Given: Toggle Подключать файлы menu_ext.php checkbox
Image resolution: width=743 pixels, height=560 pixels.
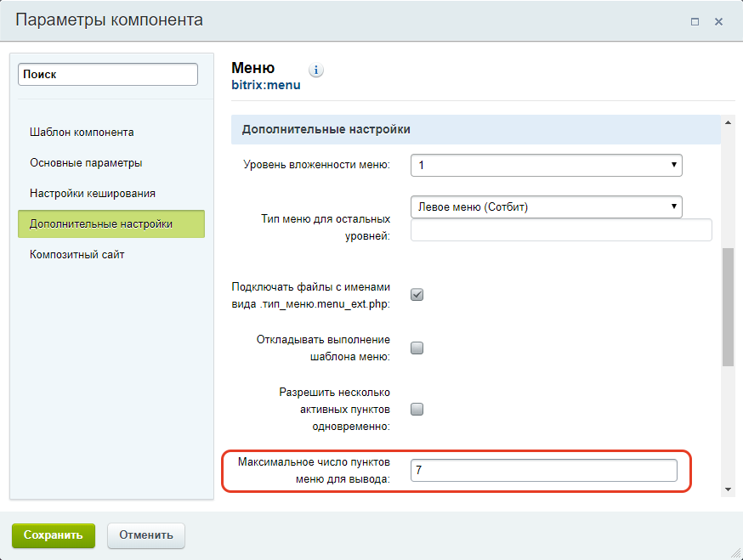Looking at the screenshot, I should coord(417,295).
